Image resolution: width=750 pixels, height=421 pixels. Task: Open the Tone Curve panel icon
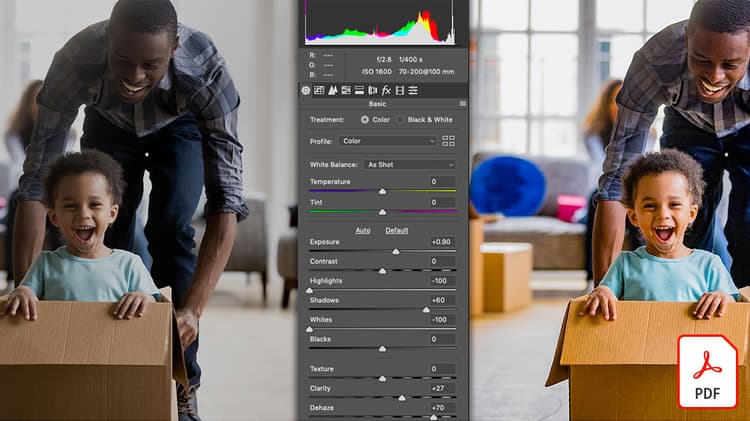(319, 90)
